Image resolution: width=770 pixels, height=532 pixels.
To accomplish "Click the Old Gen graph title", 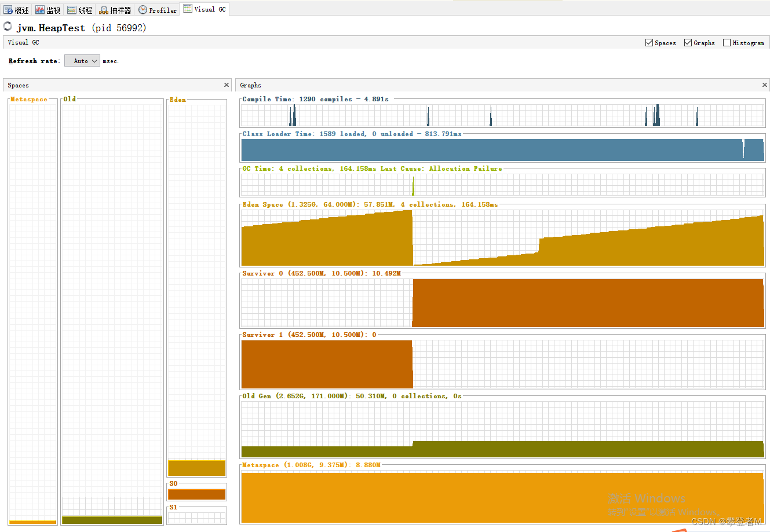I will (352, 396).
